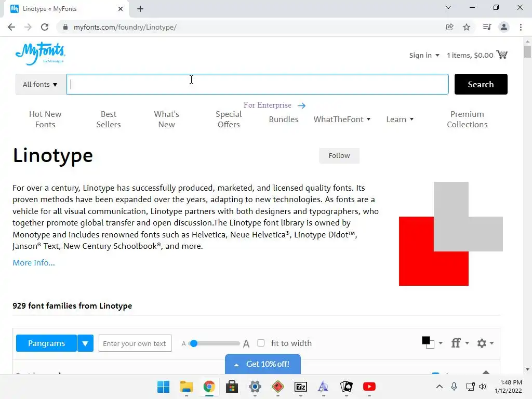Open the shopping cart icon
Viewport: 532px width, 399px height.
pyautogui.click(x=502, y=55)
